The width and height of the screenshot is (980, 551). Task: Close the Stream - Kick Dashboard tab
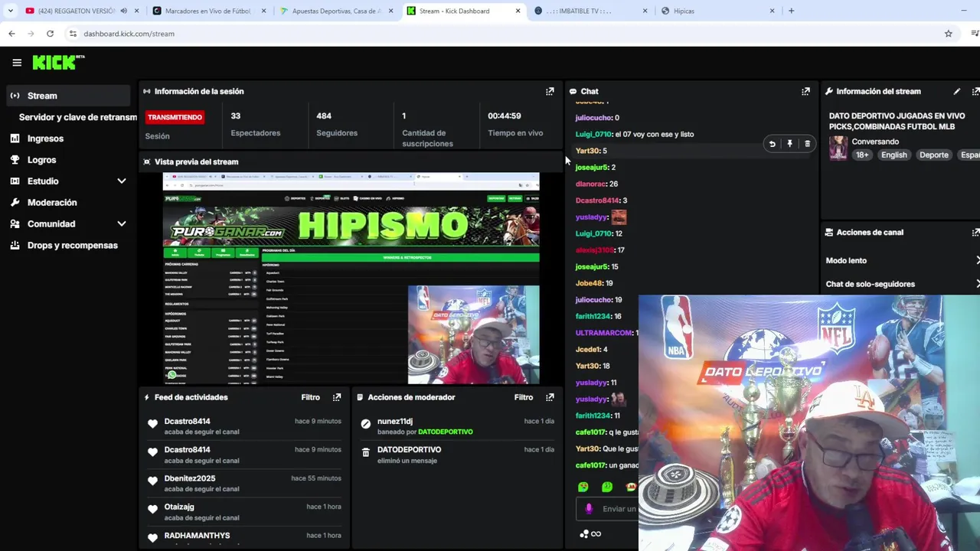coord(518,11)
